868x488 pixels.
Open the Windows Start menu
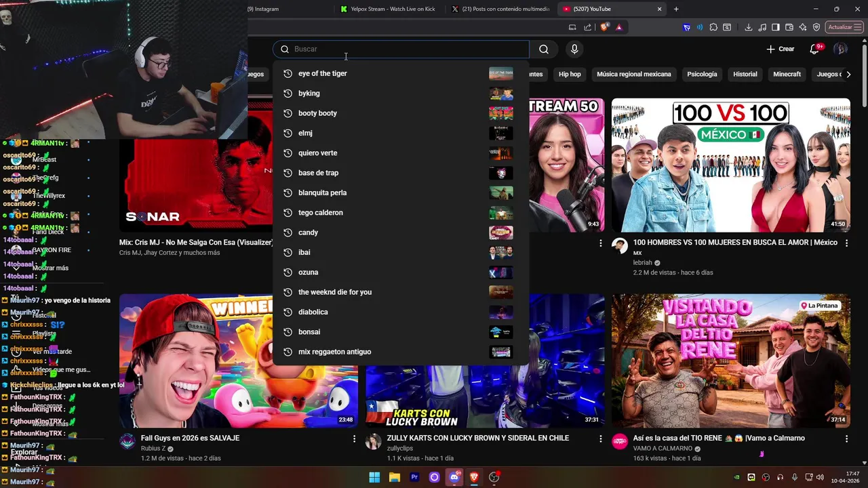click(x=374, y=477)
